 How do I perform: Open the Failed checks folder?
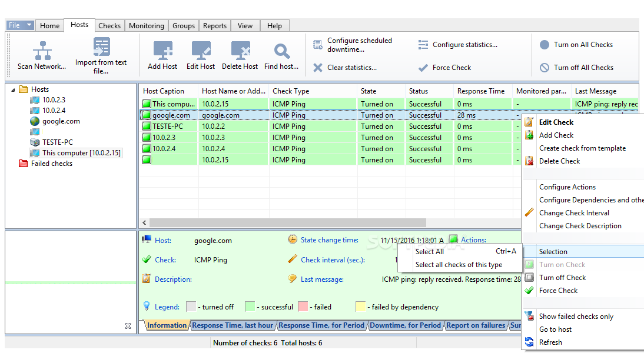(45, 164)
